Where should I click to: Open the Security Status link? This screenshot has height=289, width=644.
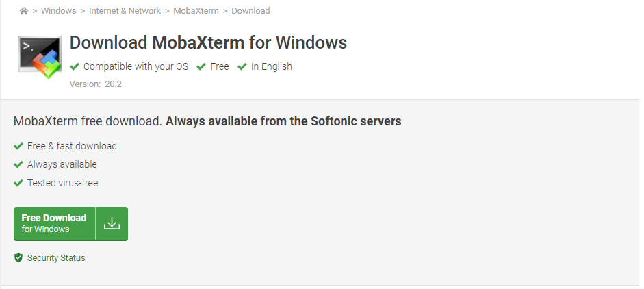click(56, 258)
